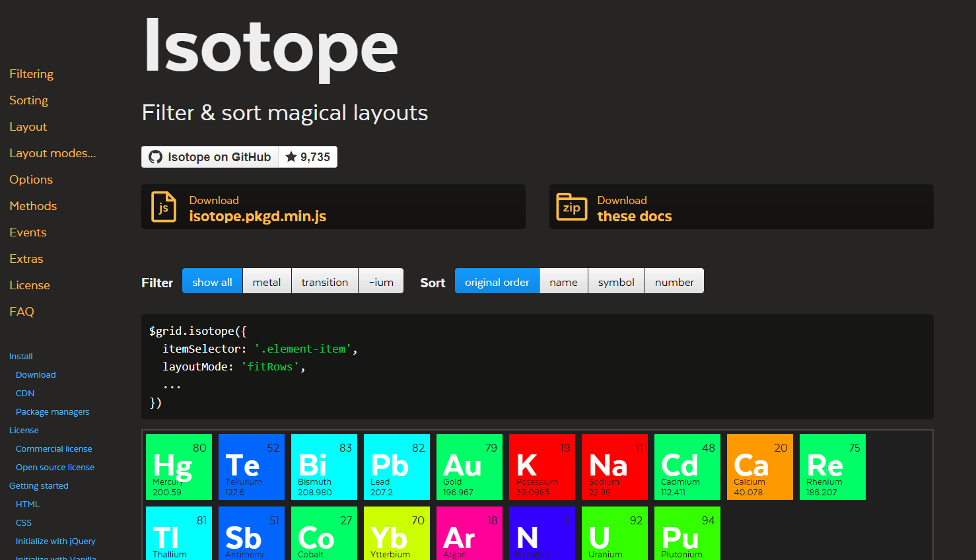Click the Sb Antimony tile
The height and width of the screenshot is (560, 976).
coord(252,534)
